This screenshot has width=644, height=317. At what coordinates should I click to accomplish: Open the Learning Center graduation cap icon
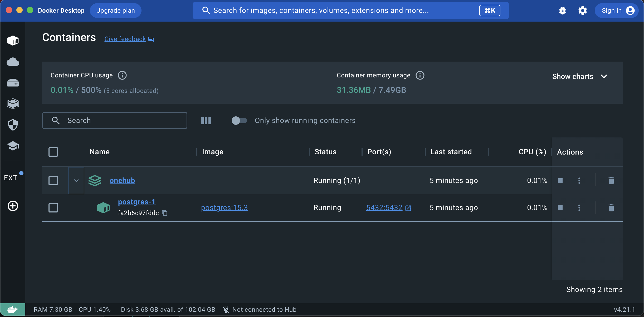click(13, 146)
